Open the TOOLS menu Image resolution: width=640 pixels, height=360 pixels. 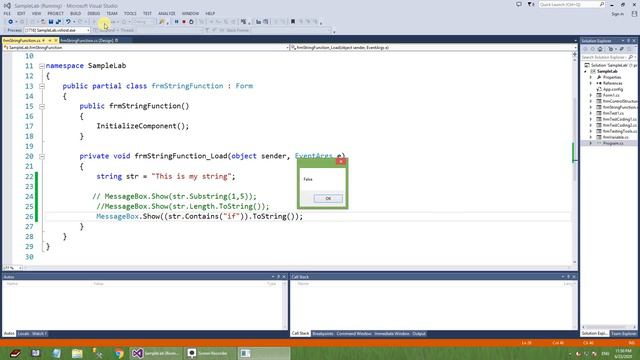click(130, 13)
